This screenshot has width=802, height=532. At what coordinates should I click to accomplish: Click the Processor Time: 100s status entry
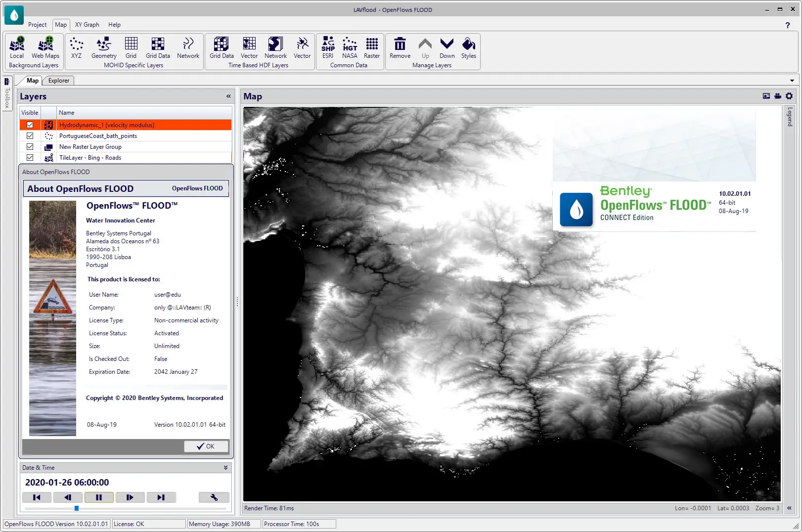click(299, 524)
